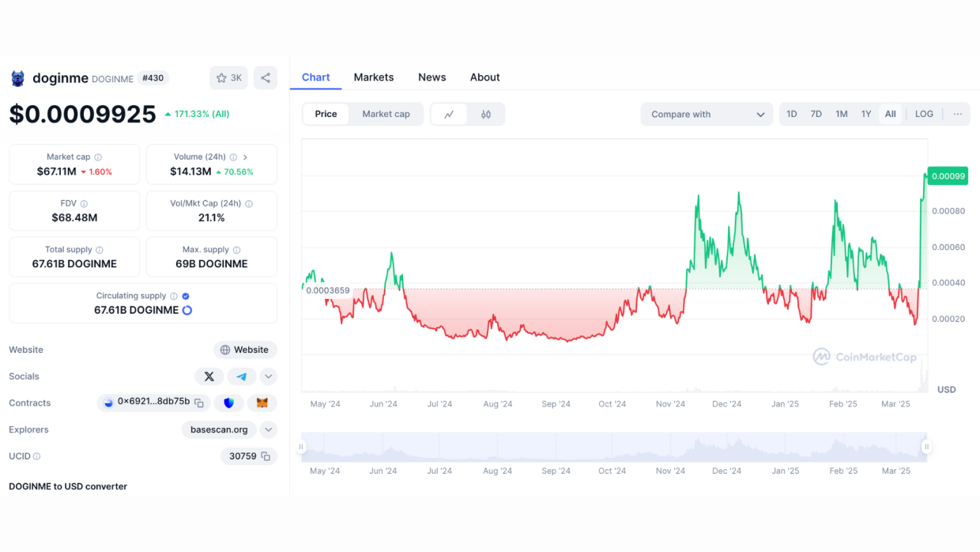Click the left range slider handle

301,447
